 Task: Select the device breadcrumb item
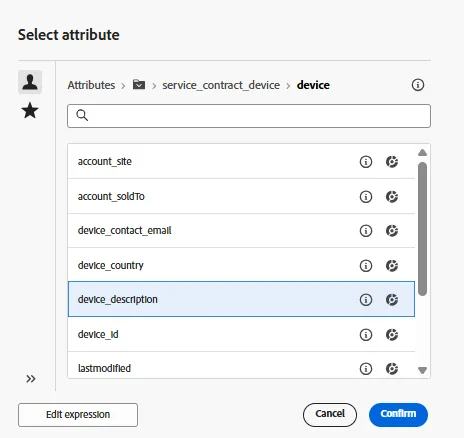313,85
